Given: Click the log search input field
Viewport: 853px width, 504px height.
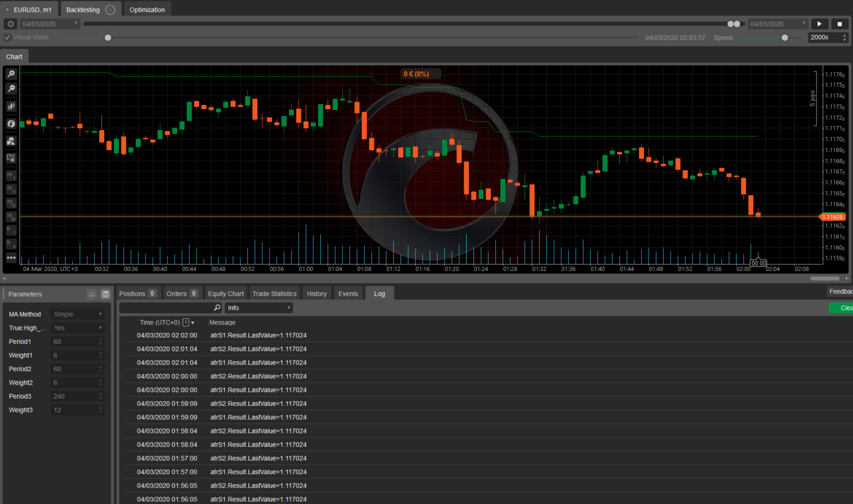Looking at the screenshot, I should 166,308.
